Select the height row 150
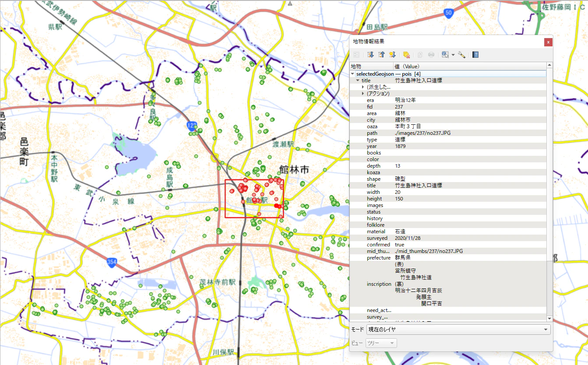Image resolution: width=588 pixels, height=365 pixels. click(x=448, y=199)
